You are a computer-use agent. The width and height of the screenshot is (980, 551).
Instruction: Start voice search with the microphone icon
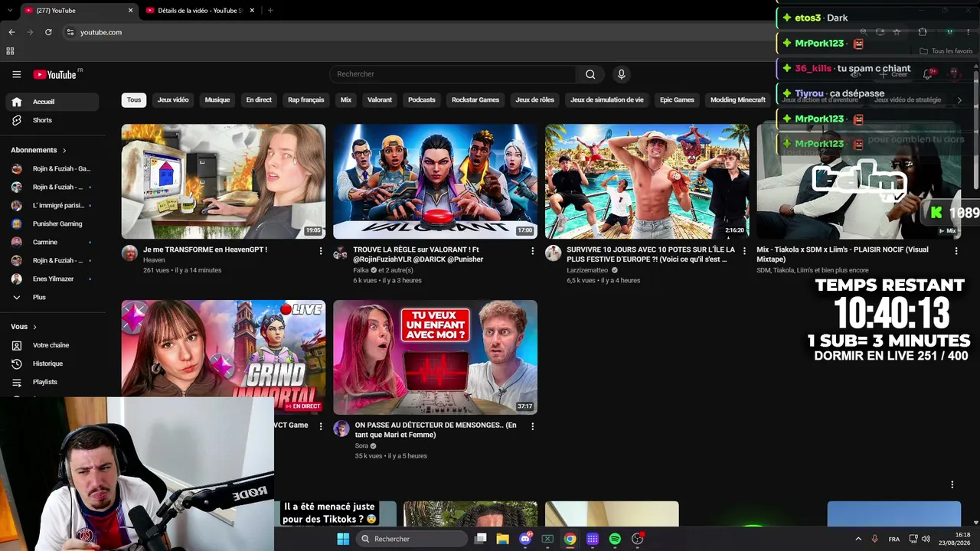point(621,74)
